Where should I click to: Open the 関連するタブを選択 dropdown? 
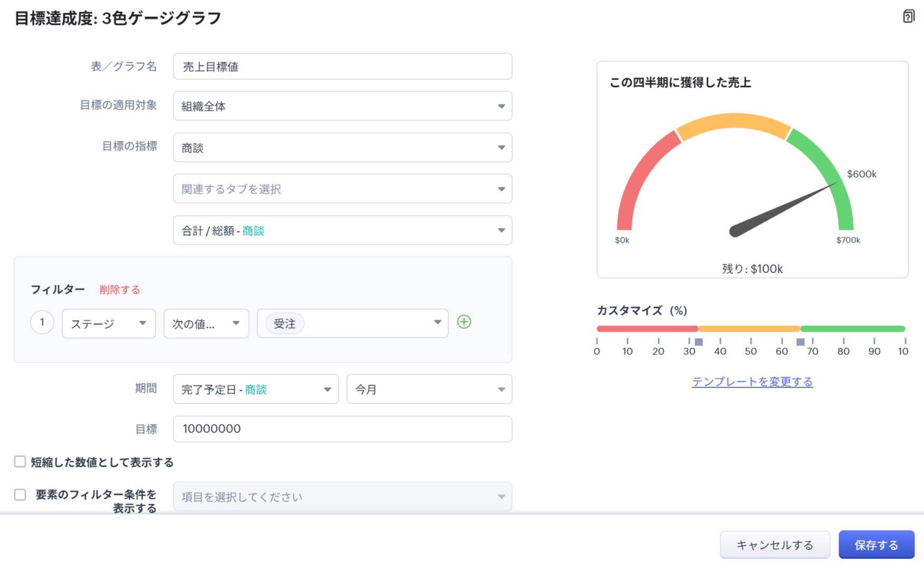(342, 189)
